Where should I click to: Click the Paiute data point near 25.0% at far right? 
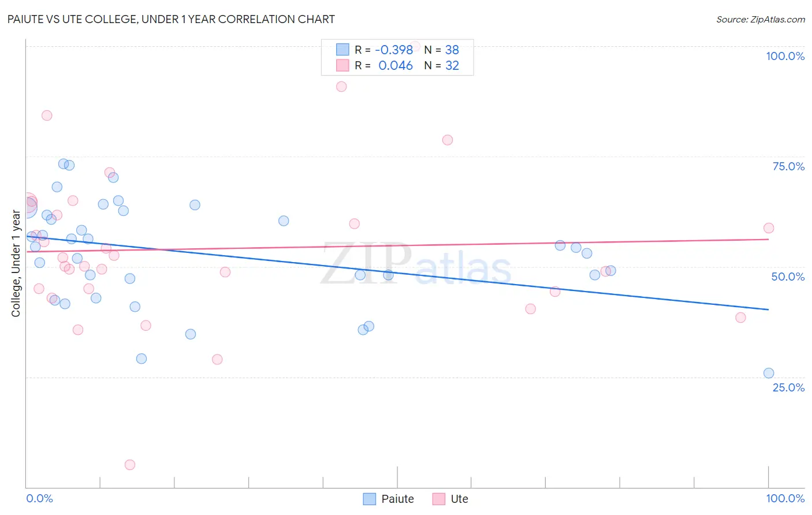point(769,373)
